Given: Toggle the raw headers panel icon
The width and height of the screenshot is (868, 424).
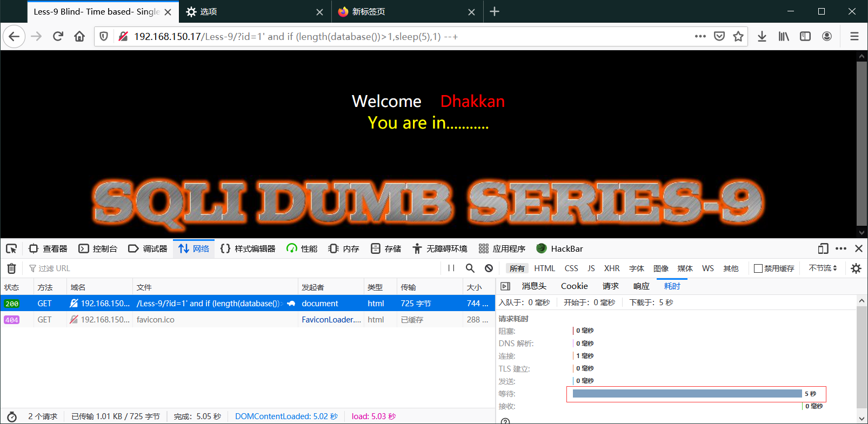Looking at the screenshot, I should point(505,286).
